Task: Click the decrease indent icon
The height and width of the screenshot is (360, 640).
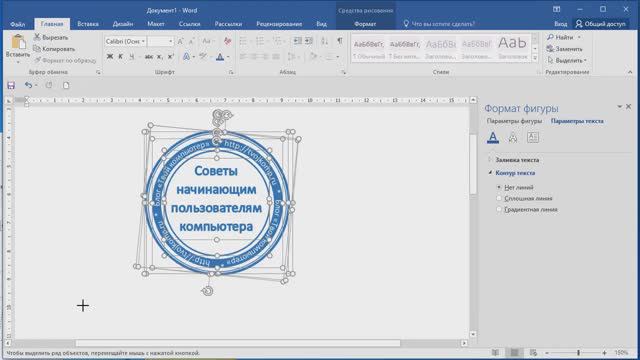Action: point(298,41)
